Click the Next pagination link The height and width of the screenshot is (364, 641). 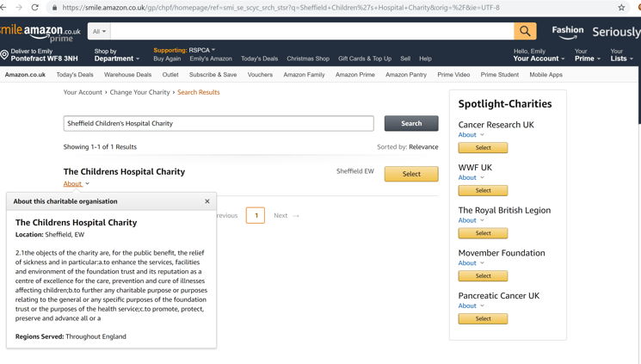[287, 215]
